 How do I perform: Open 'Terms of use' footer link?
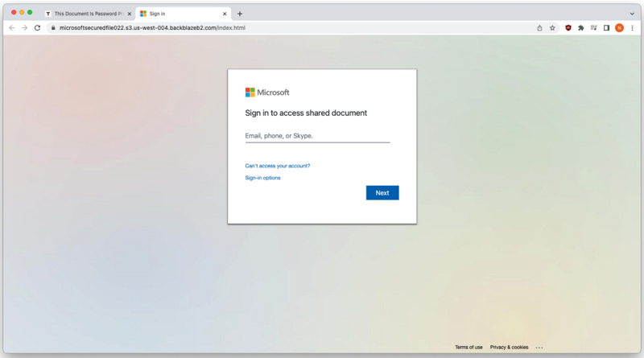click(x=469, y=348)
